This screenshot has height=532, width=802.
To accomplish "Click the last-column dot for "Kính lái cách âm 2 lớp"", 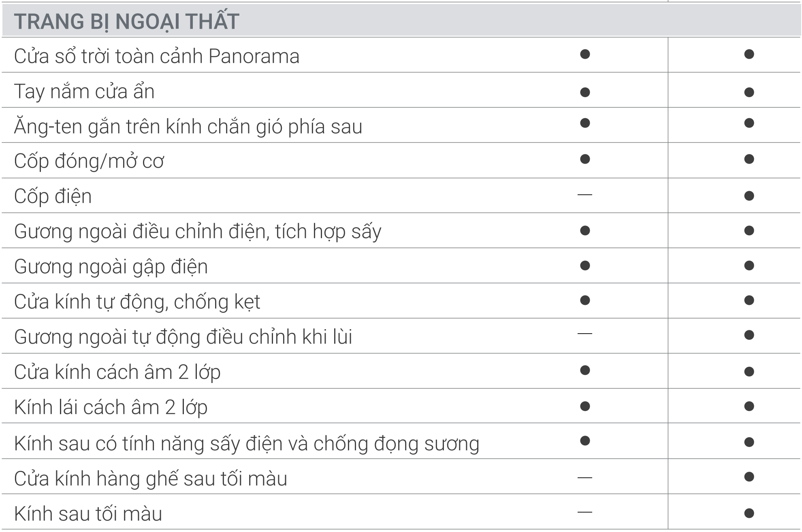I will tap(749, 406).
